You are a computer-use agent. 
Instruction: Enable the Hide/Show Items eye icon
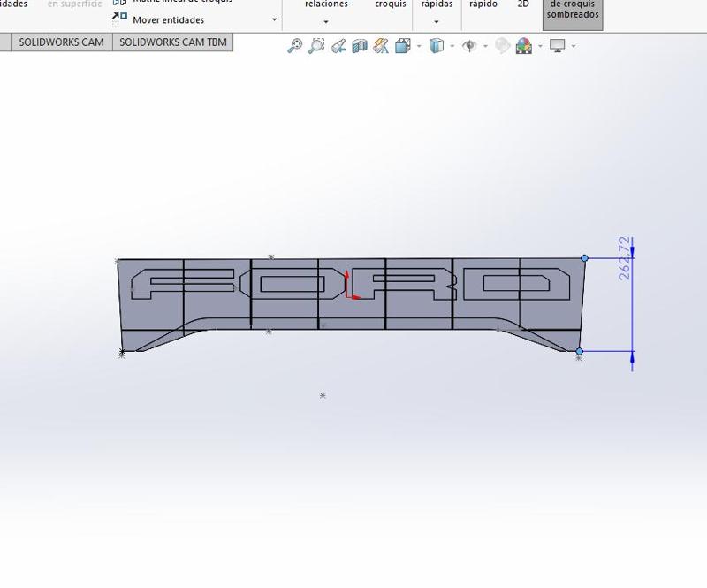(x=469, y=43)
